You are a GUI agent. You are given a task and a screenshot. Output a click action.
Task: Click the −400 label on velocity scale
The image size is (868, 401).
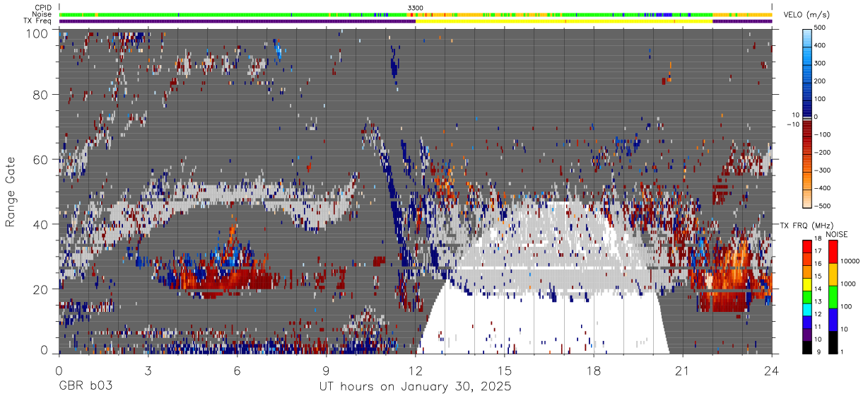click(x=822, y=188)
